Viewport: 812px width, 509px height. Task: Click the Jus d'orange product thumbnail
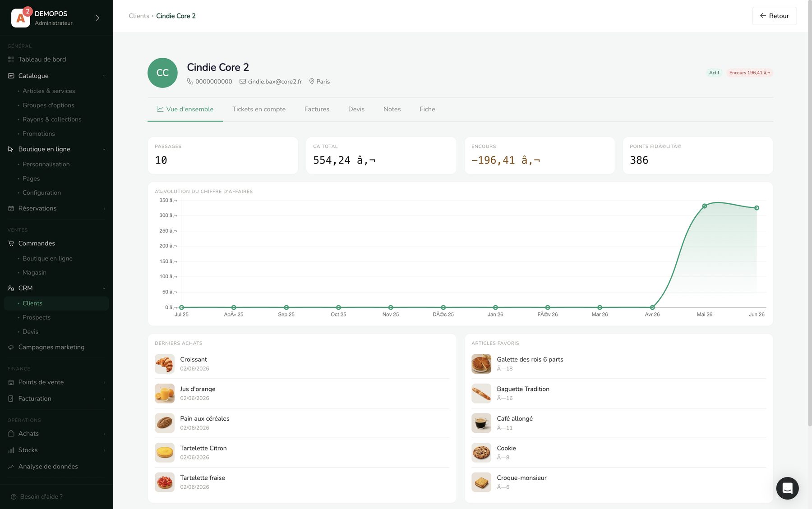point(165,394)
